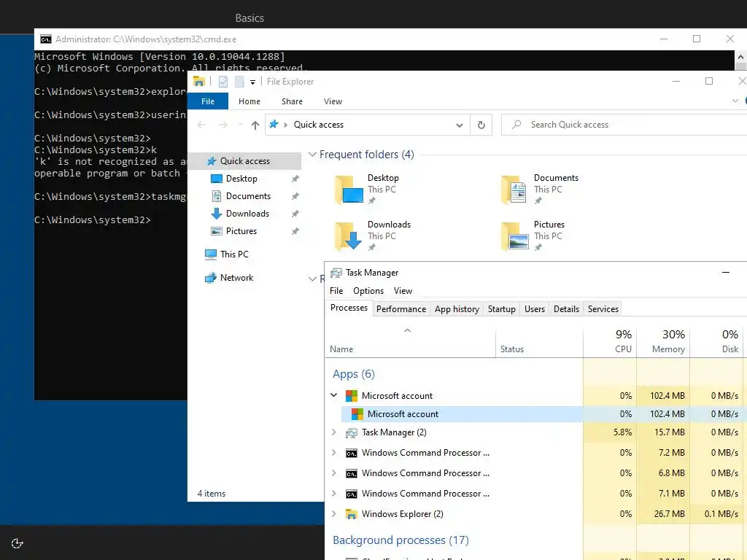Open the File tab in File Explorer
The image size is (747, 560).
pos(208,101)
